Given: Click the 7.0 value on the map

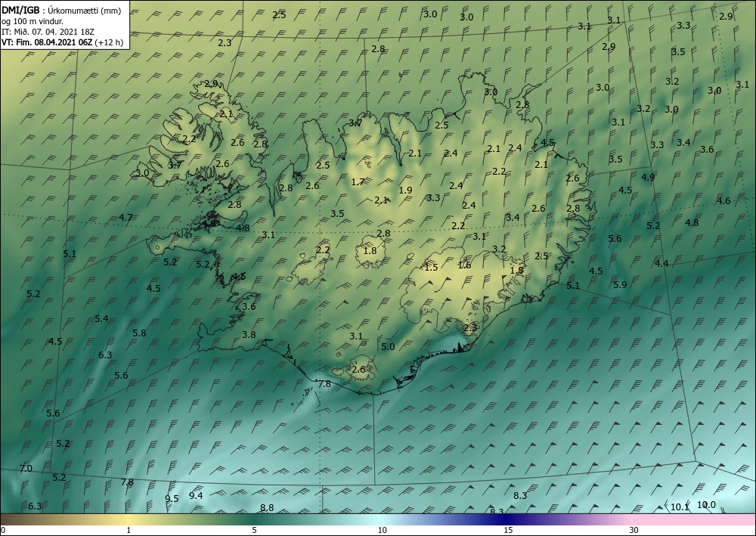Looking at the screenshot, I should (26, 469).
